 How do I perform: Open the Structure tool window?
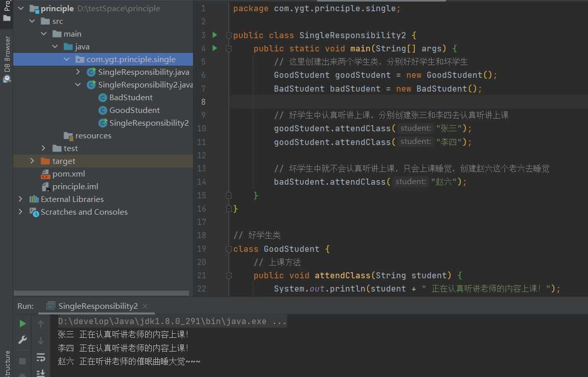(x=7, y=363)
